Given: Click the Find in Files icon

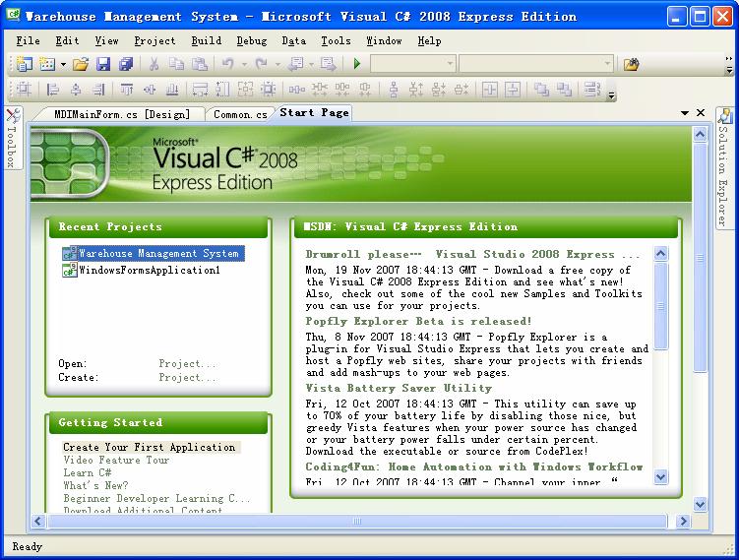Looking at the screenshot, I should [631, 64].
